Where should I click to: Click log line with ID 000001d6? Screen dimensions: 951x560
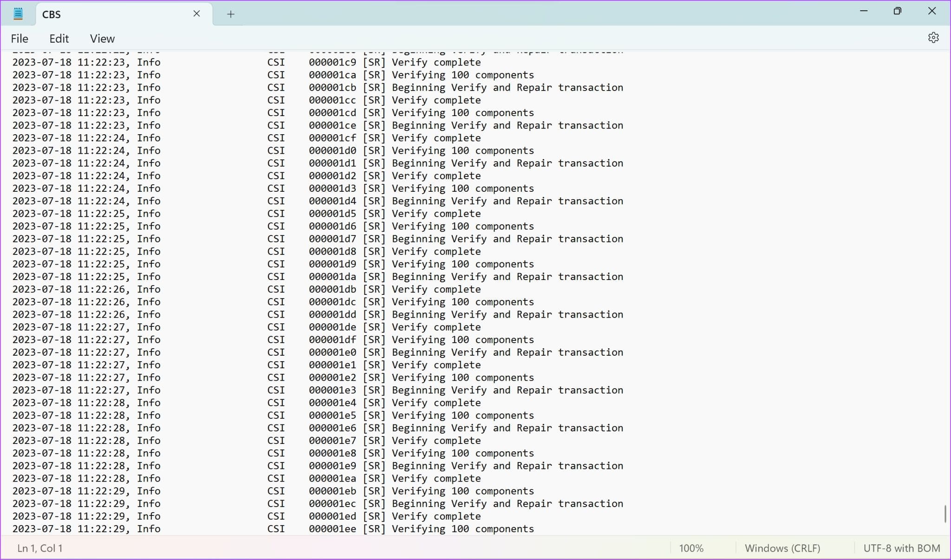(273, 226)
